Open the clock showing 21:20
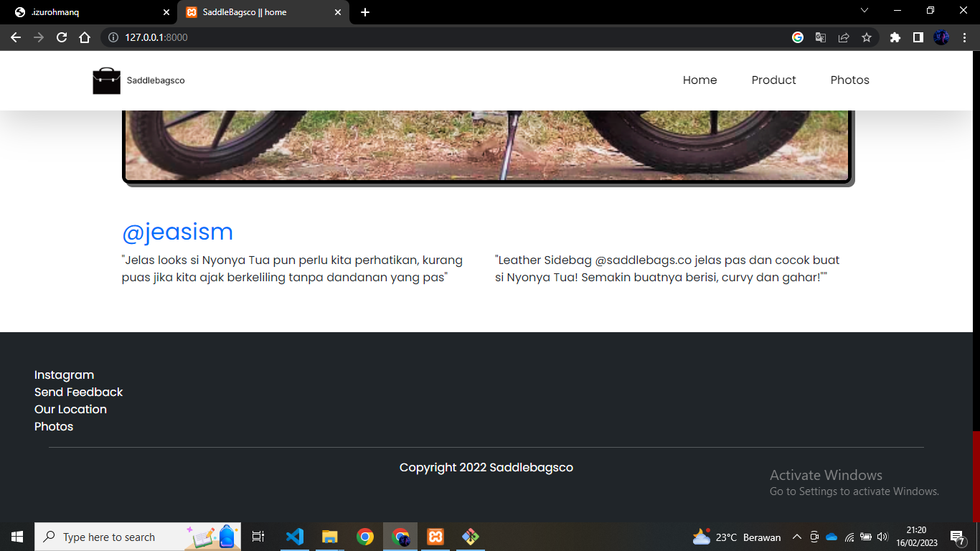980x551 pixels. click(x=916, y=537)
